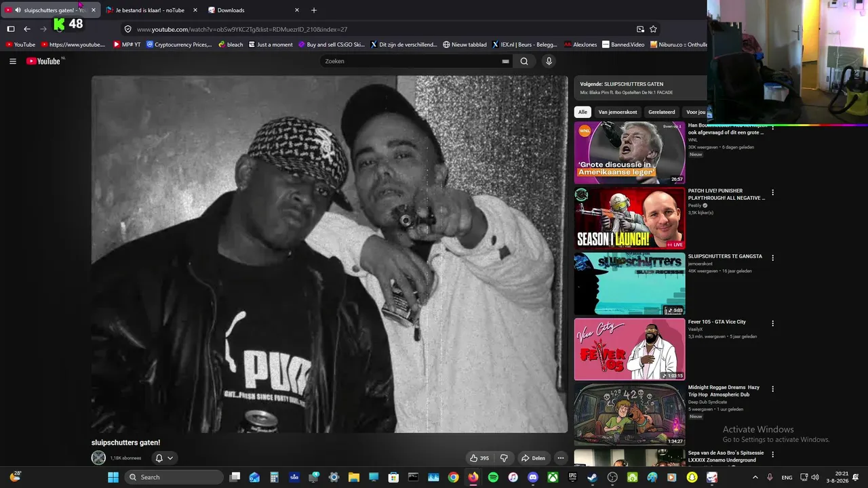The width and height of the screenshot is (868, 488).
Task: Open the Banned.Video bookmark
Action: [x=624, y=45]
